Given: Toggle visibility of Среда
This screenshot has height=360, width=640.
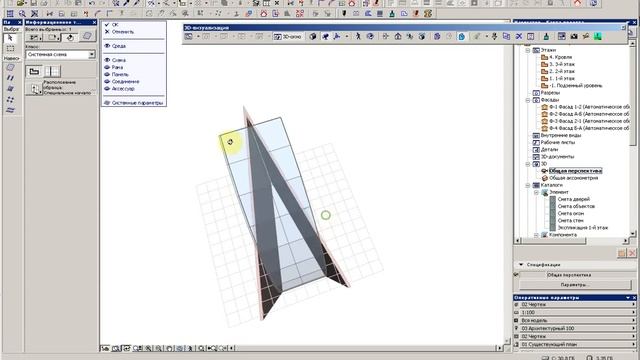Looking at the screenshot, I should (107, 46).
